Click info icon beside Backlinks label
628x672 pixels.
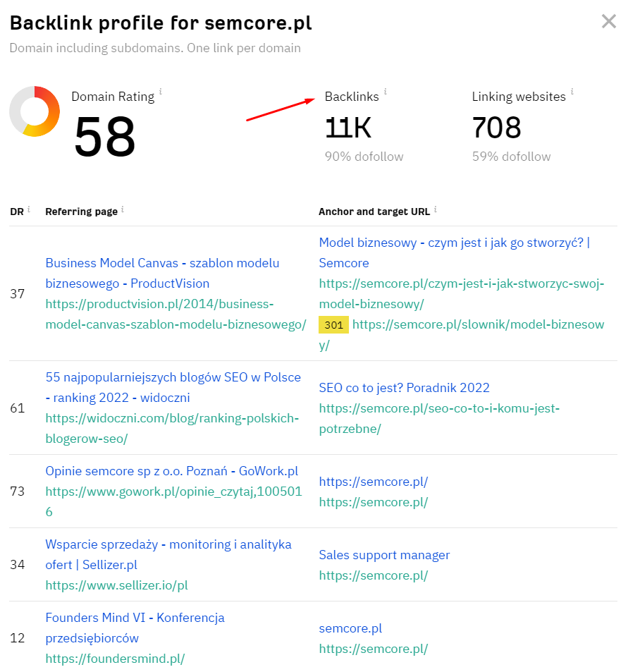(x=386, y=92)
